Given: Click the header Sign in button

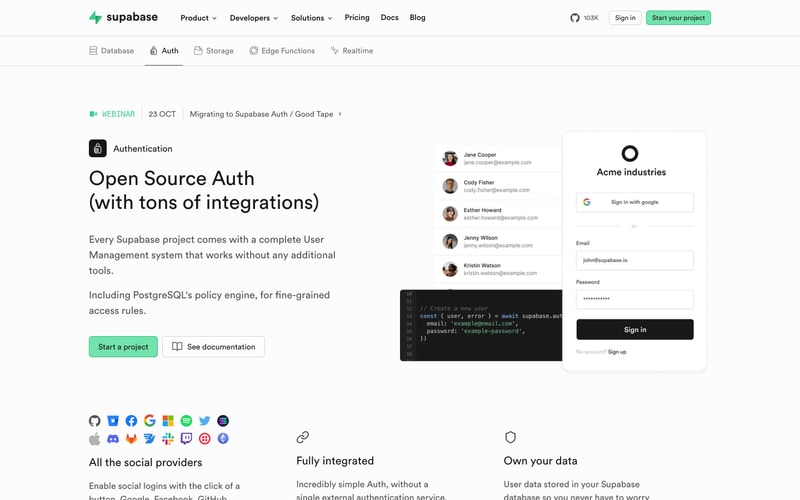Looking at the screenshot, I should 625,18.
